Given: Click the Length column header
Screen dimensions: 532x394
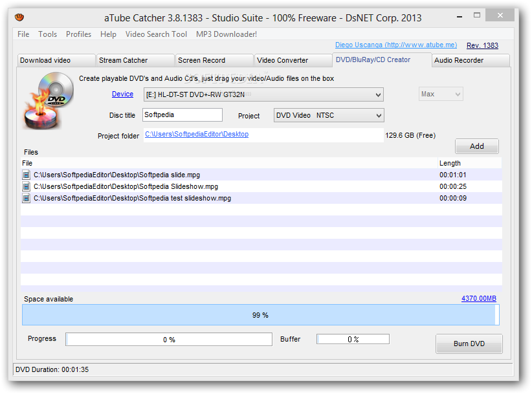Looking at the screenshot, I should [470, 163].
